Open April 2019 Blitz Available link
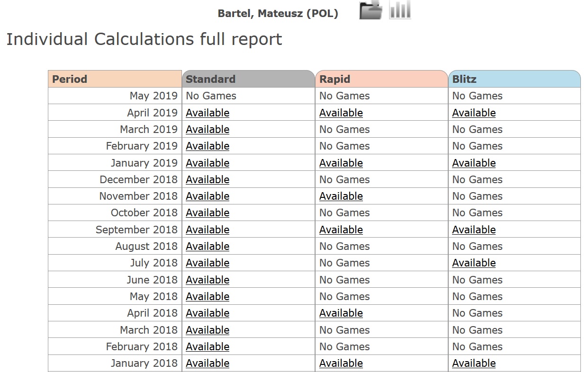This screenshot has width=588, height=372. [474, 113]
